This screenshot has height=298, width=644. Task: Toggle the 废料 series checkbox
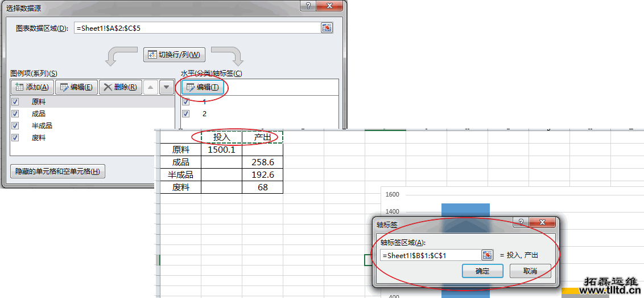15,138
